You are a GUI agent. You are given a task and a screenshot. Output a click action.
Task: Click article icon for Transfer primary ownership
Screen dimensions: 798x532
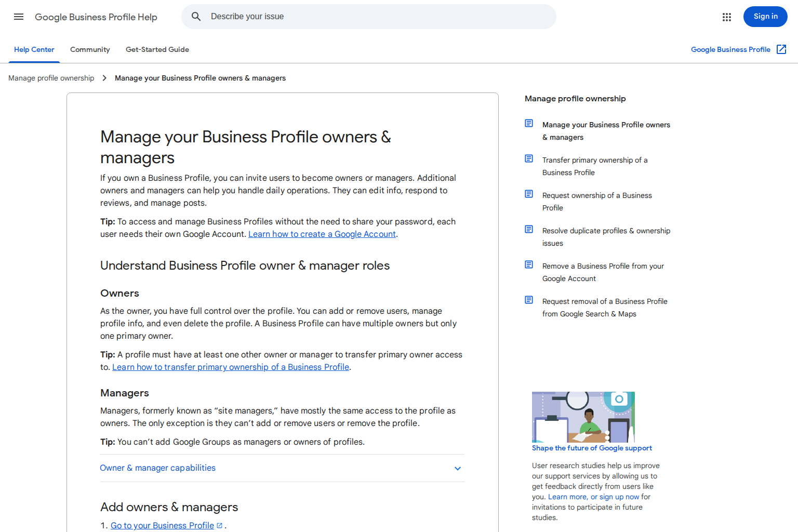pyautogui.click(x=529, y=158)
